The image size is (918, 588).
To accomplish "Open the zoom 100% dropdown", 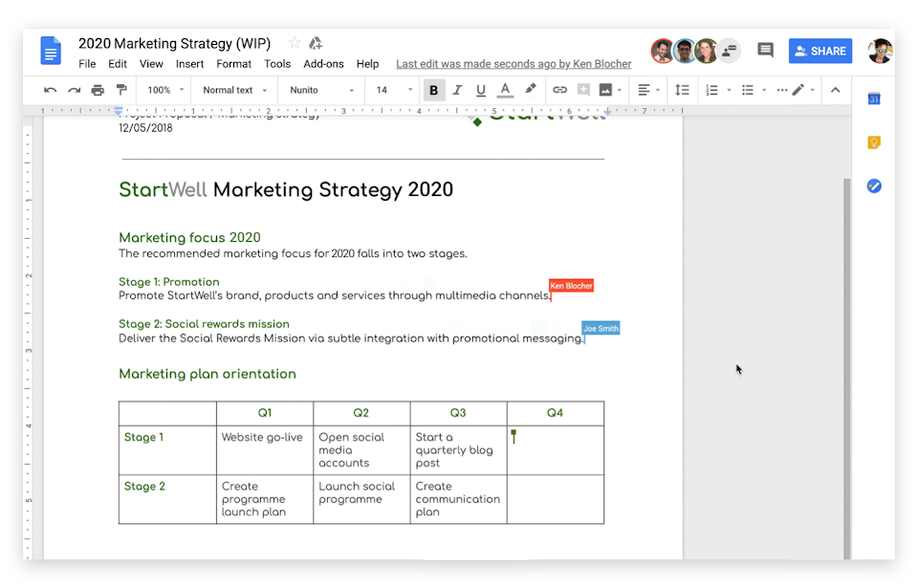I will tap(164, 90).
